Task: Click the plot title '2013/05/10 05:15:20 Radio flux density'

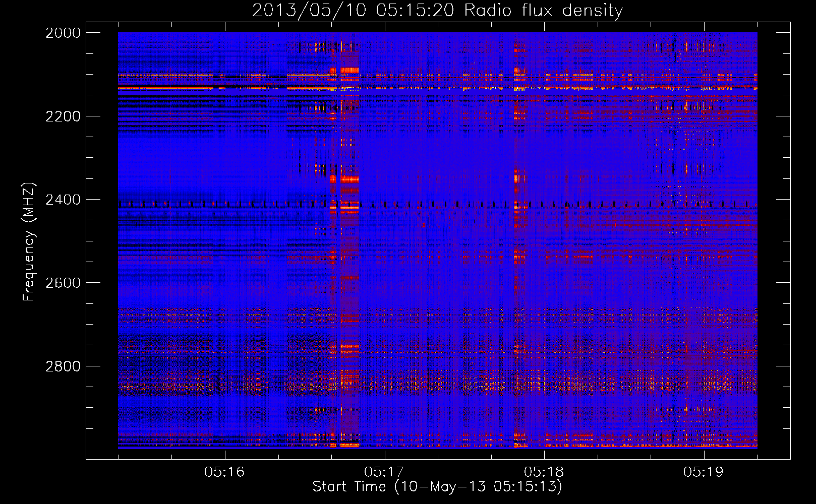Action: coord(437,11)
